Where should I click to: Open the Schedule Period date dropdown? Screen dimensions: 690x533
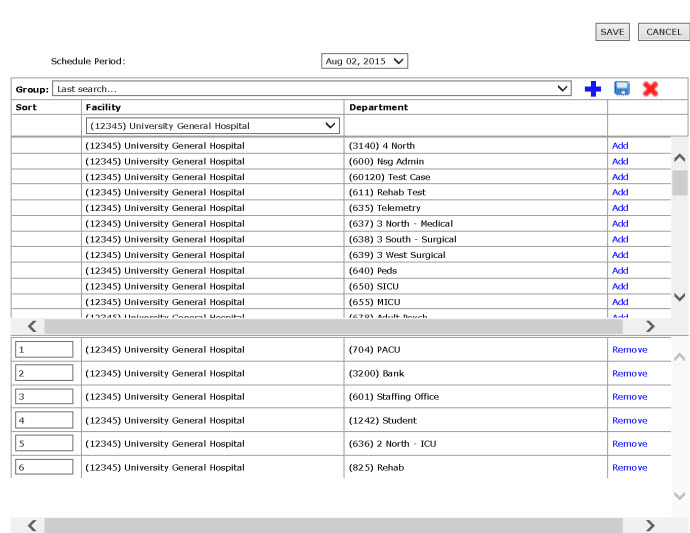[365, 61]
